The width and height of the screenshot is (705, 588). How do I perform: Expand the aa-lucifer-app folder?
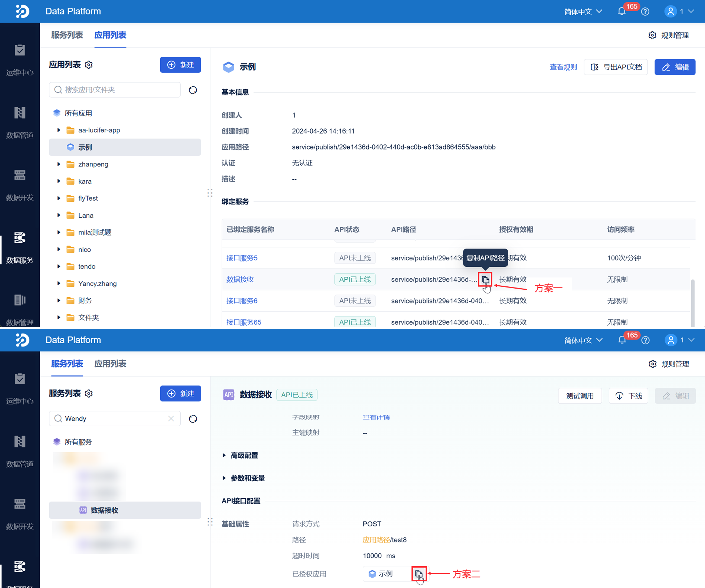(59, 130)
